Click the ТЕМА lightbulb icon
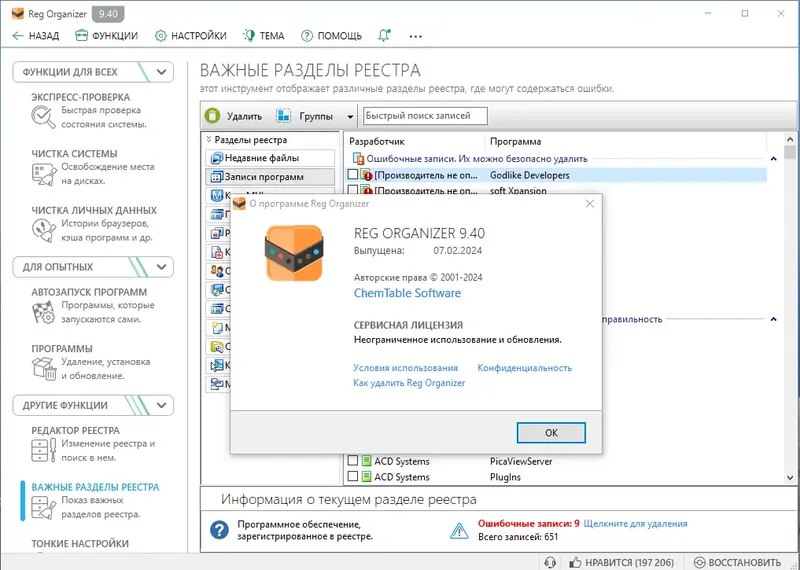Screen dimensions: 800x570 [249, 35]
